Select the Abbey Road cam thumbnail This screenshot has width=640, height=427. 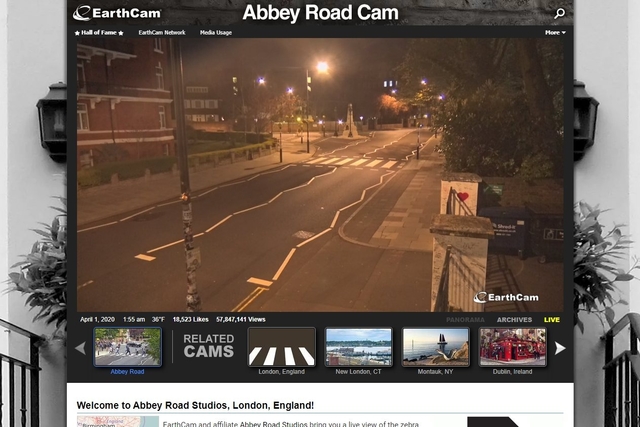pyautogui.click(x=128, y=347)
